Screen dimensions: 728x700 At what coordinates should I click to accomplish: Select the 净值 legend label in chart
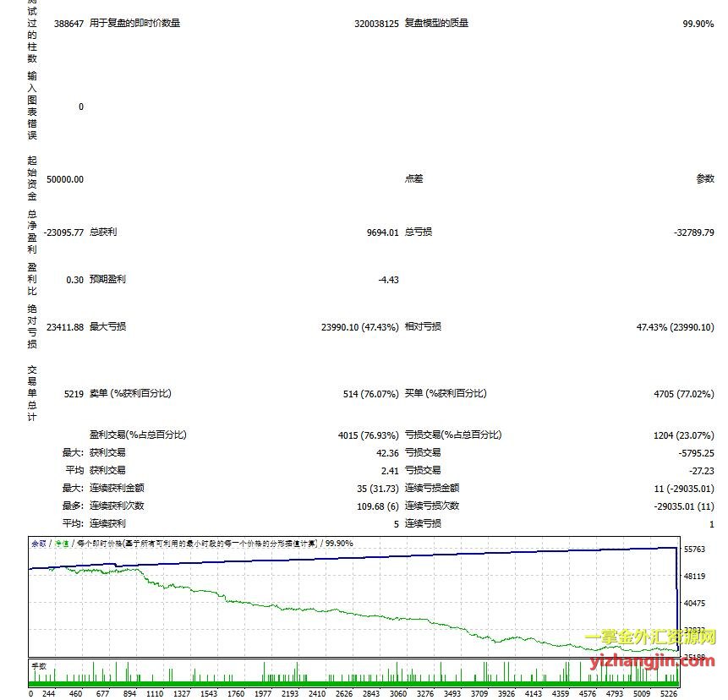(x=61, y=544)
